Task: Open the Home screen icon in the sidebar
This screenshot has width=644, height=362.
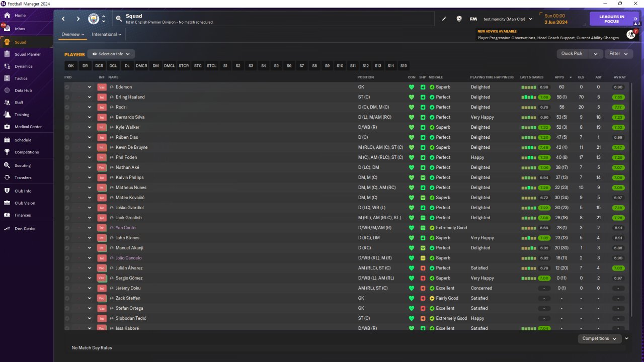Action: tap(7, 15)
